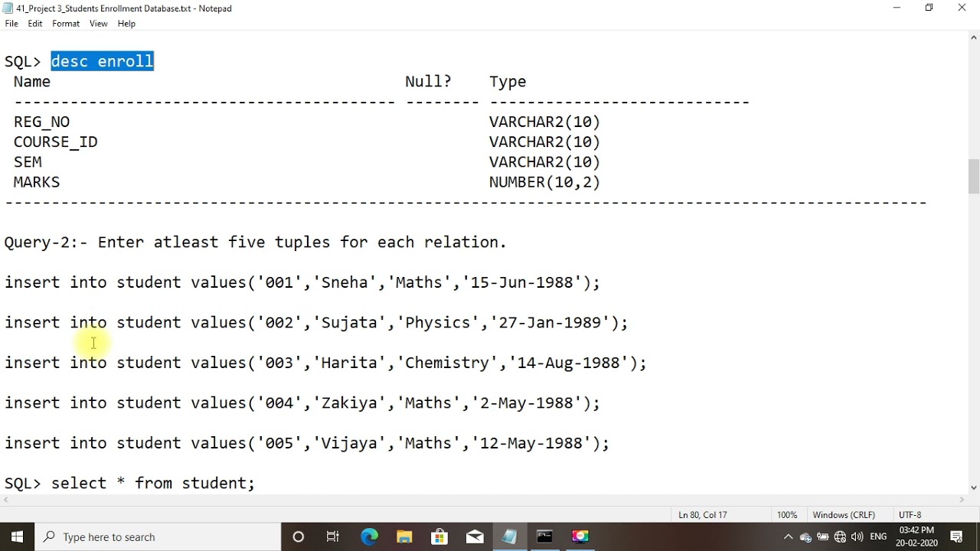Click the battery status tray icon
Viewport: 980px width, 551px height.
823,536
